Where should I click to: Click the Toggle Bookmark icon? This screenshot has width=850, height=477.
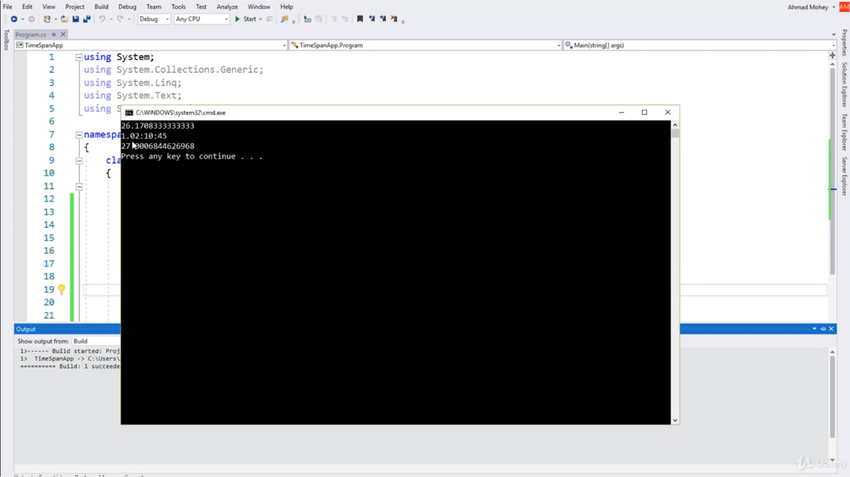click(359, 19)
